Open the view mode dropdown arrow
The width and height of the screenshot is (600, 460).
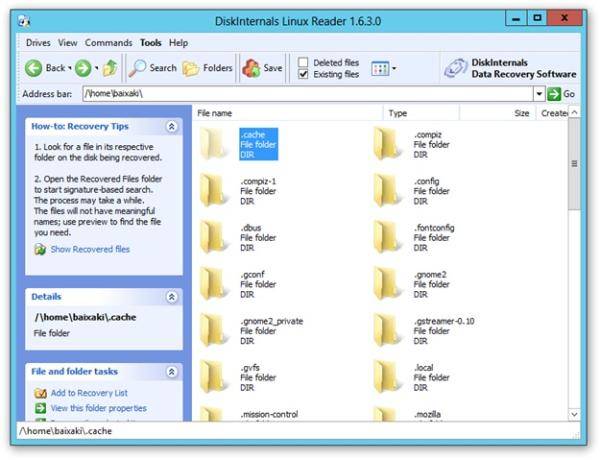pos(394,69)
